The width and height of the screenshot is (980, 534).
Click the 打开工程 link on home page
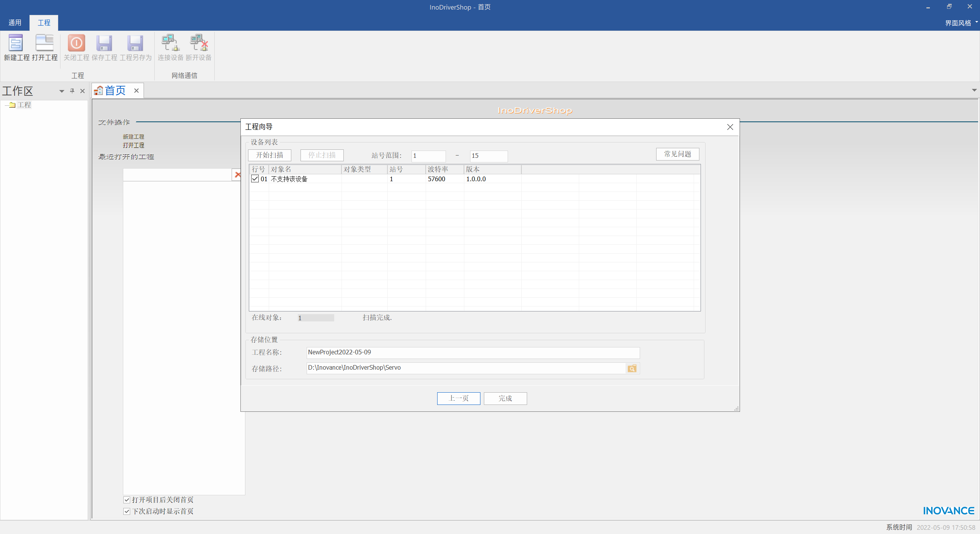pyautogui.click(x=134, y=145)
